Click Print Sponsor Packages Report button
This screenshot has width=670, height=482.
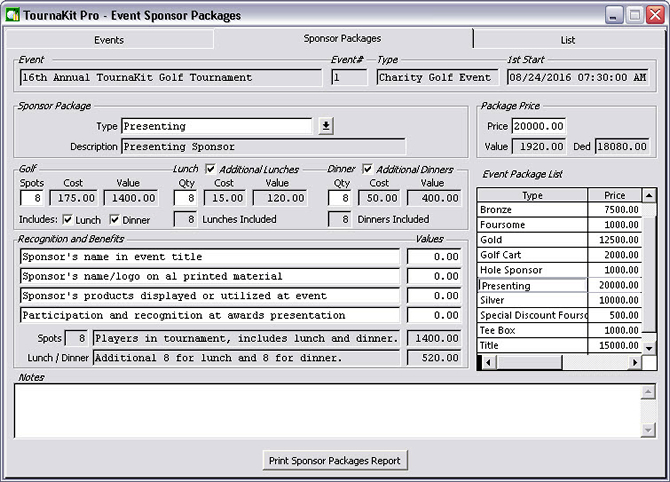(x=335, y=460)
